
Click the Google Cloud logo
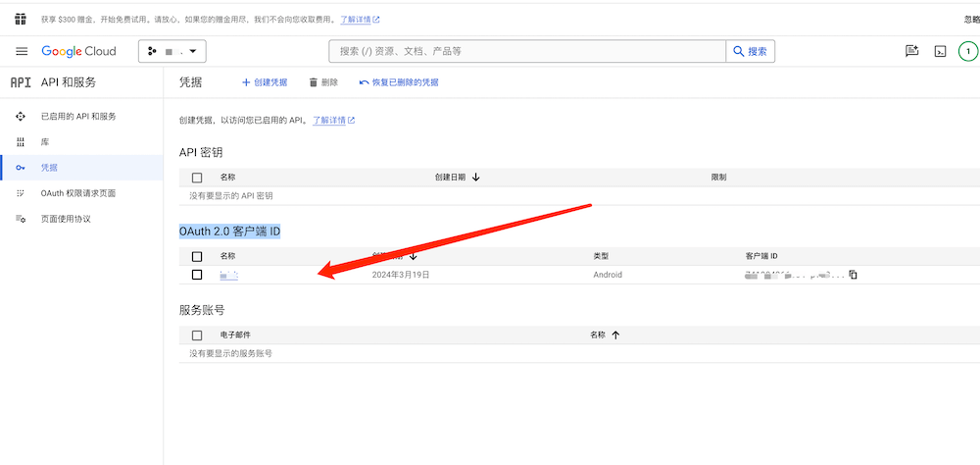point(78,51)
